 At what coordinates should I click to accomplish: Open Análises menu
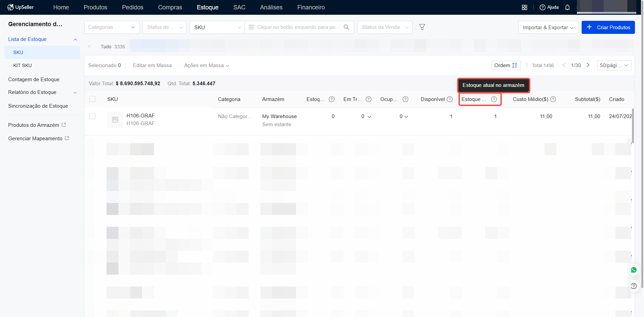pos(271,7)
